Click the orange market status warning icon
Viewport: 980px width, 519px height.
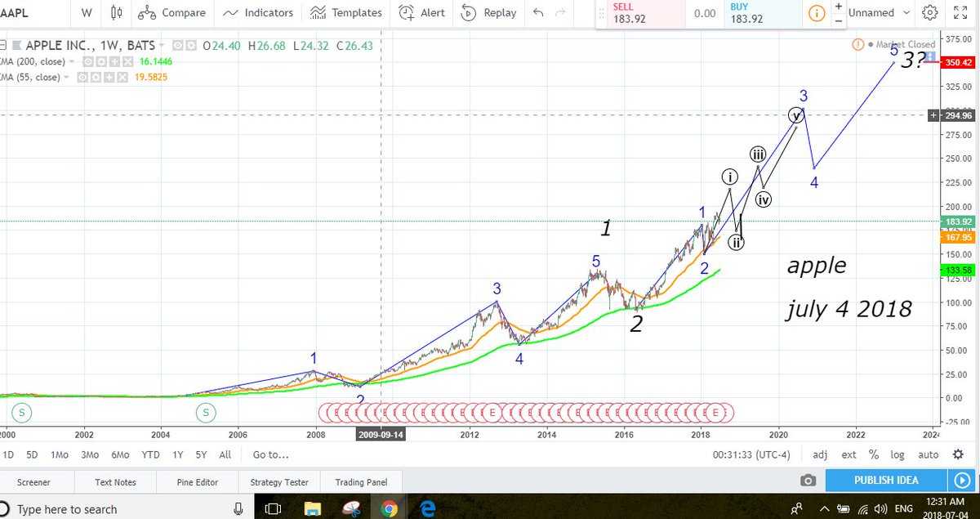click(857, 44)
